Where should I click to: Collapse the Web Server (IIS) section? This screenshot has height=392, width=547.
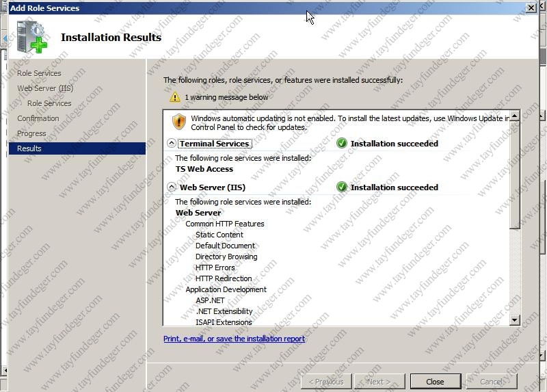[172, 187]
